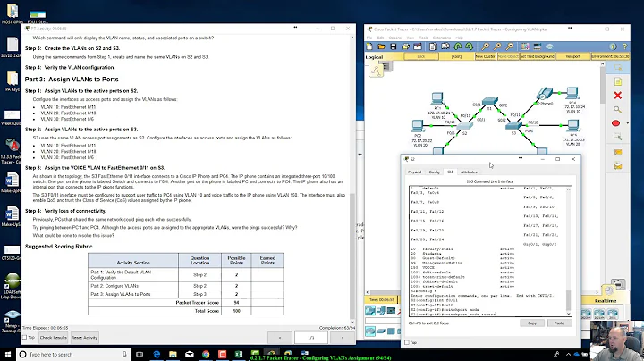Open the Windows Start menu
The height and width of the screenshot is (361, 644).
click(x=8, y=354)
